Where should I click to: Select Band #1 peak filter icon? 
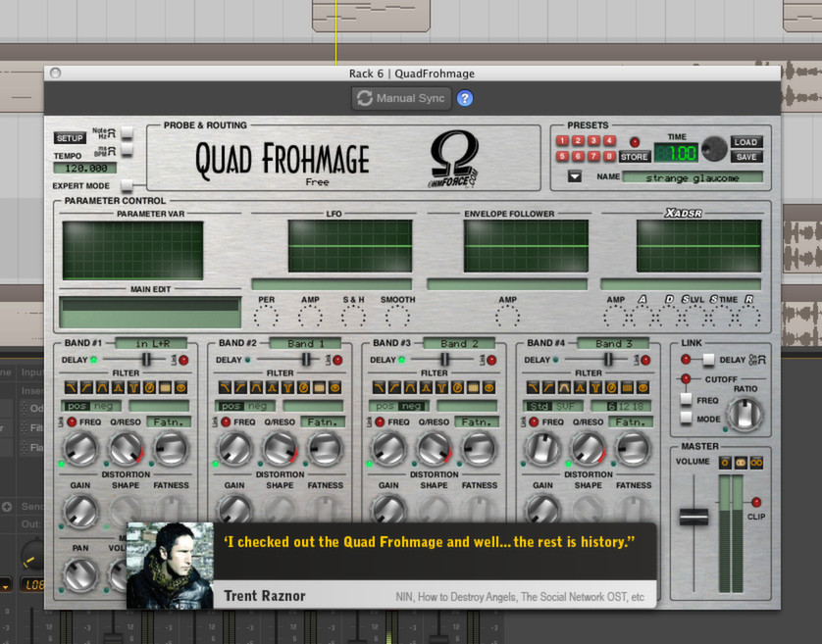(x=118, y=387)
